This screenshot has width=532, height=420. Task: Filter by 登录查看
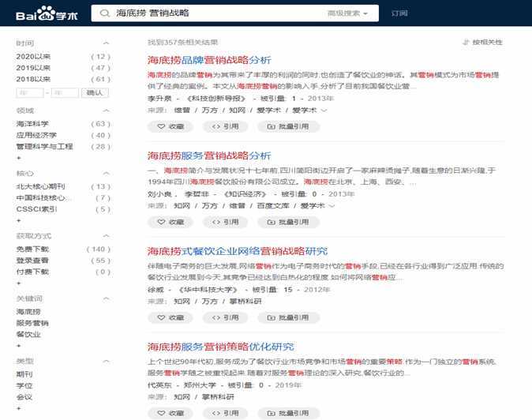click(32, 261)
